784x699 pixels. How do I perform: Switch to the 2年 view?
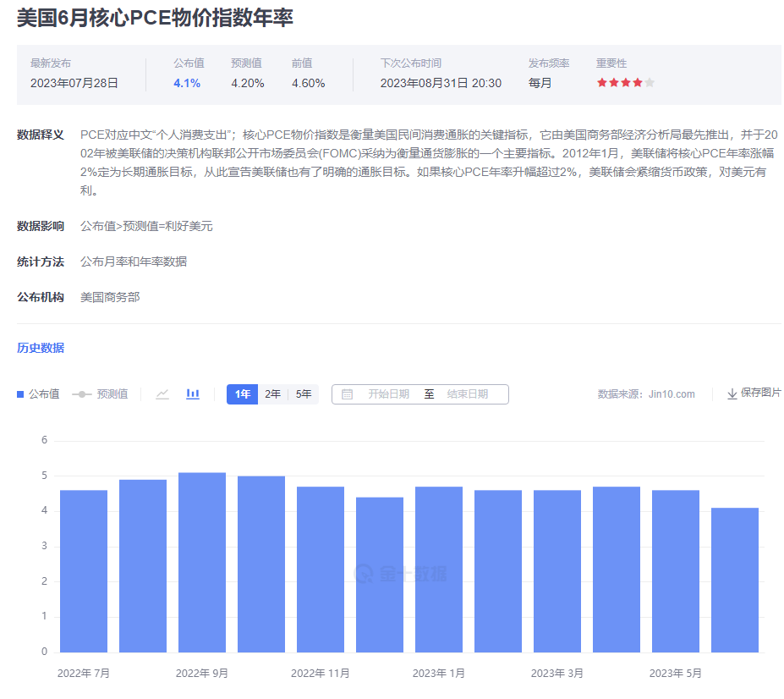272,394
